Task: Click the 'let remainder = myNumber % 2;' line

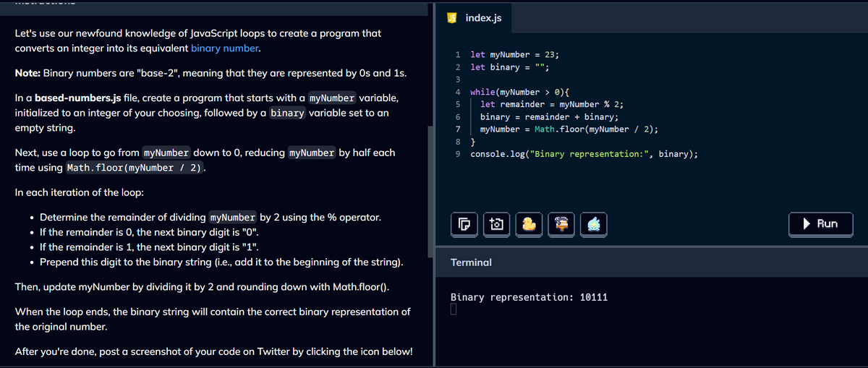Action: coord(553,104)
